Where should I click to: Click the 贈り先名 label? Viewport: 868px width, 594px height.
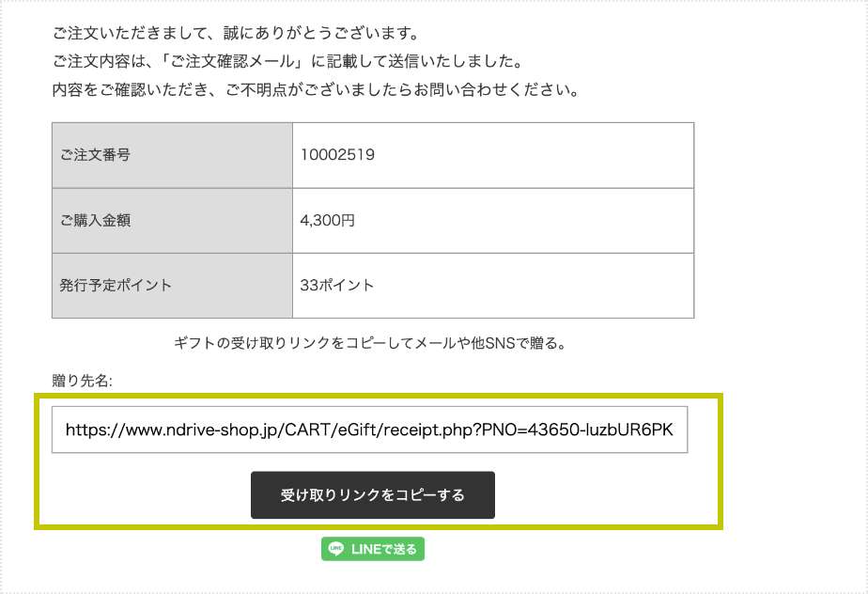tap(82, 381)
